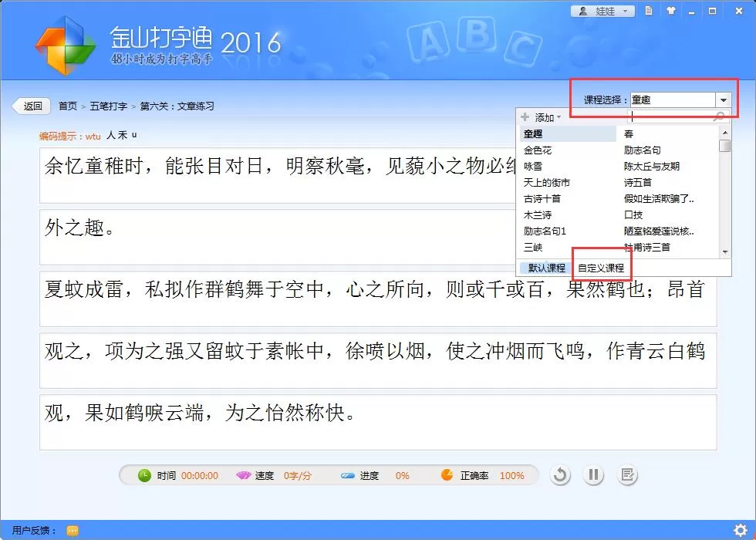The image size is (756, 540).
Task: Click 第六关：文章练习 breadcrumb
Action: (x=177, y=106)
